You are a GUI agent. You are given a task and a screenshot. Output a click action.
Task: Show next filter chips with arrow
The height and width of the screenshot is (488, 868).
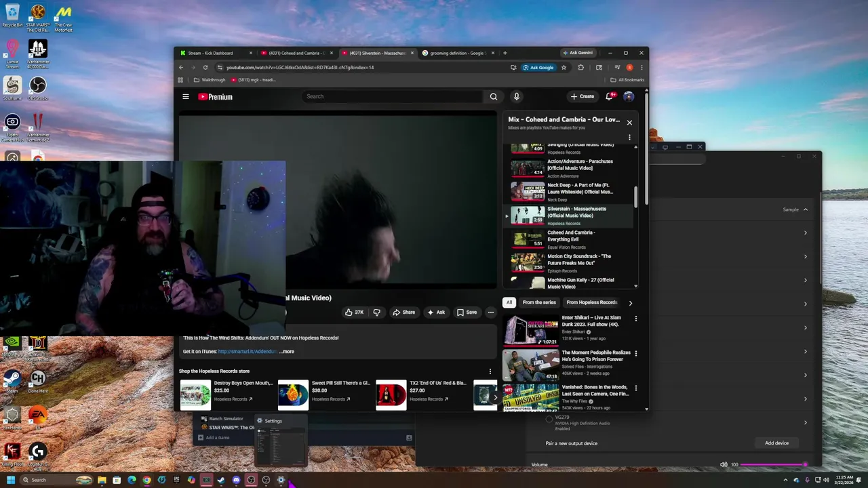click(x=630, y=303)
